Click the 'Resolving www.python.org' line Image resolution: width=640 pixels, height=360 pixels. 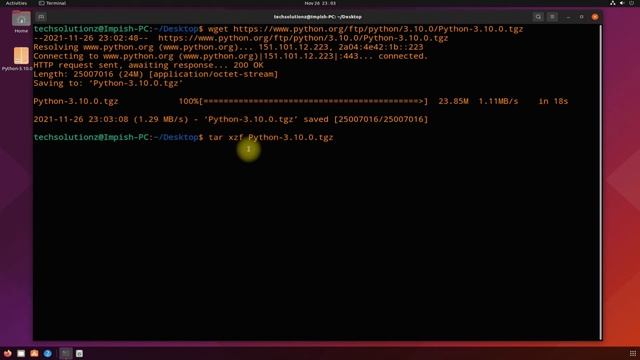click(228, 47)
